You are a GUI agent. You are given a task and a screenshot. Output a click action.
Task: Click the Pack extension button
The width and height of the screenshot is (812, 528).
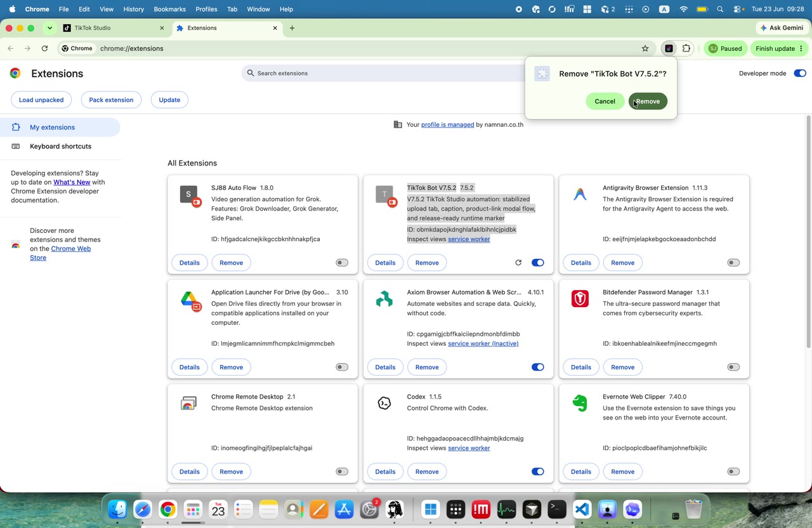point(111,100)
